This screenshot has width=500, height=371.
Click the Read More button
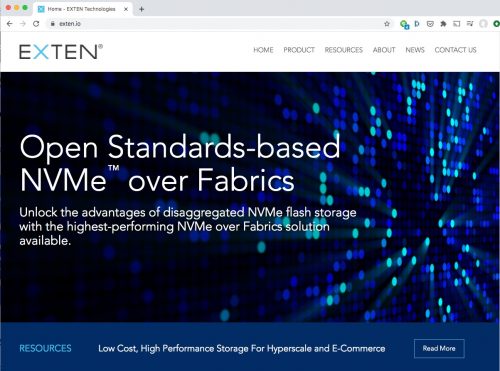click(x=439, y=349)
